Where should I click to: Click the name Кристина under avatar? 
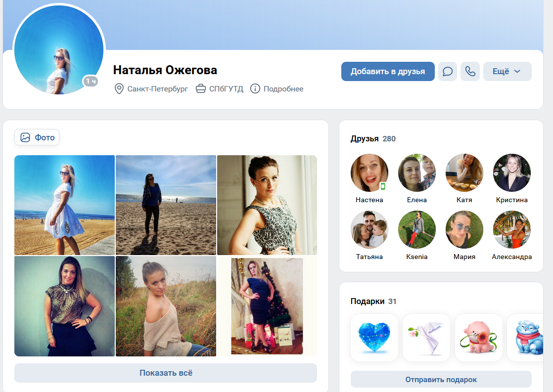[512, 200]
